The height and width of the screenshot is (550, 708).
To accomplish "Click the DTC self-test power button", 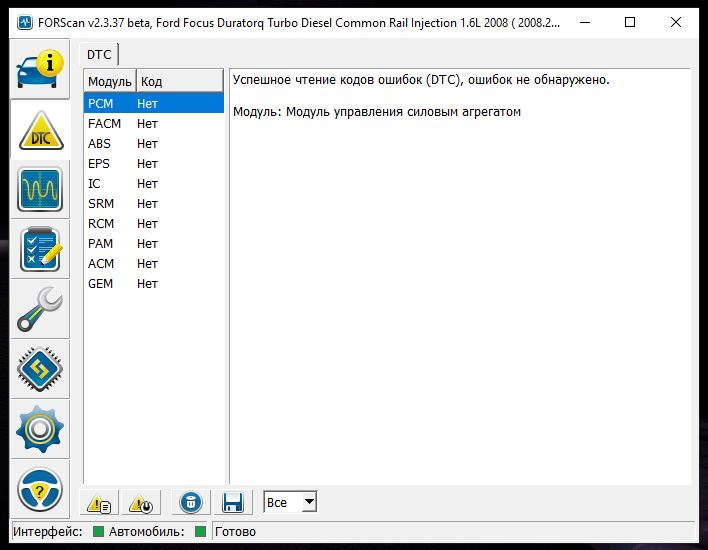I will tap(141, 503).
